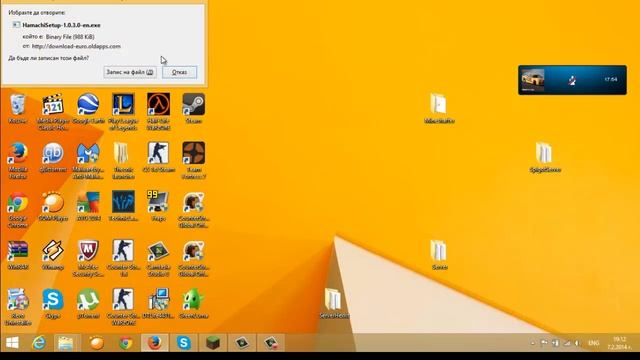The height and width of the screenshot is (360, 640).
Task: Open the AVG desktop shortcut
Action: [88, 207]
